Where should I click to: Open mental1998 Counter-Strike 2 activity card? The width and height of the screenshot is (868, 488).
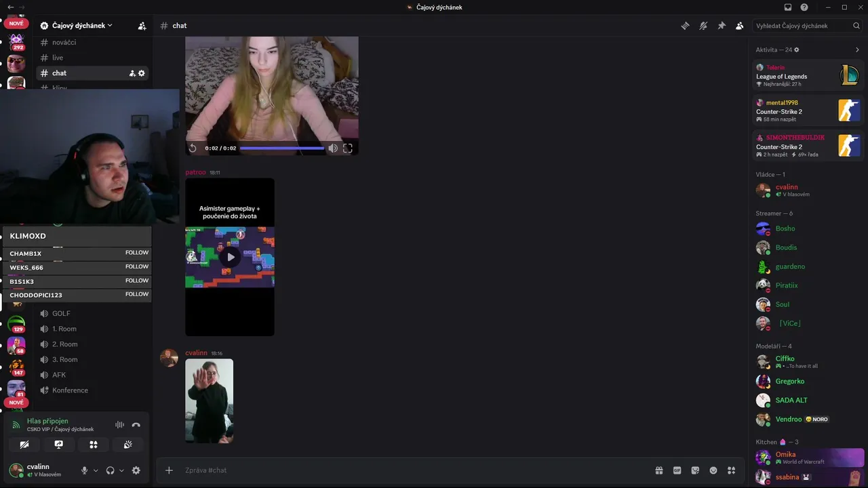point(808,110)
